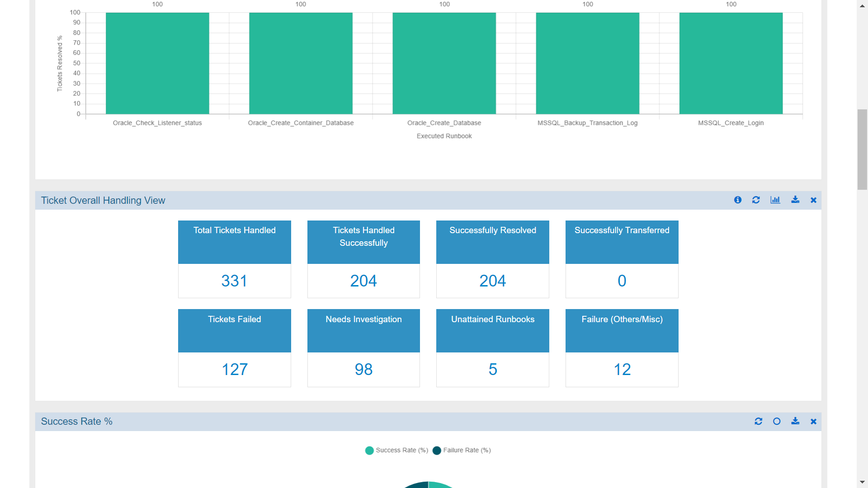Toggle Failure Rate (%) legend series
The height and width of the screenshot is (488, 868).
point(462,450)
